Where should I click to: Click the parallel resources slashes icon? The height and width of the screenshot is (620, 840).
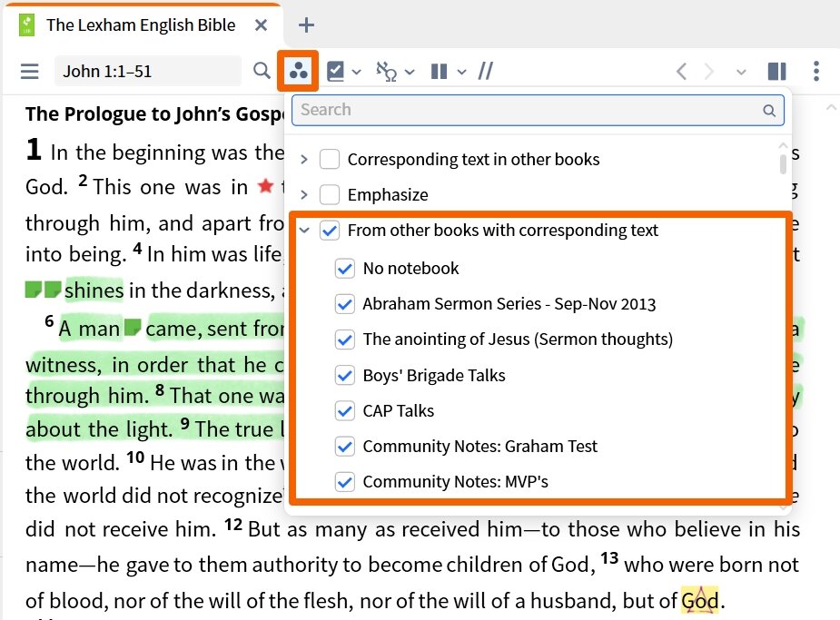pos(485,71)
